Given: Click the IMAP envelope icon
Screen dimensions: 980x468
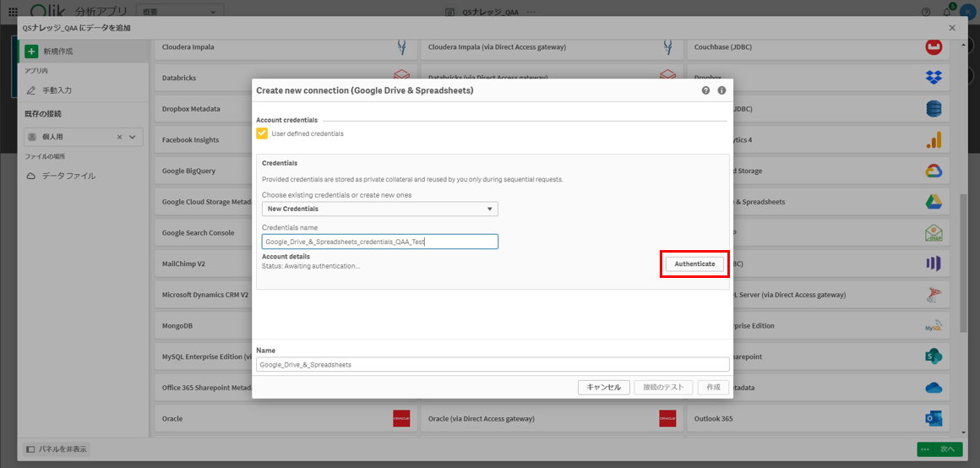Looking at the screenshot, I should point(934,232).
